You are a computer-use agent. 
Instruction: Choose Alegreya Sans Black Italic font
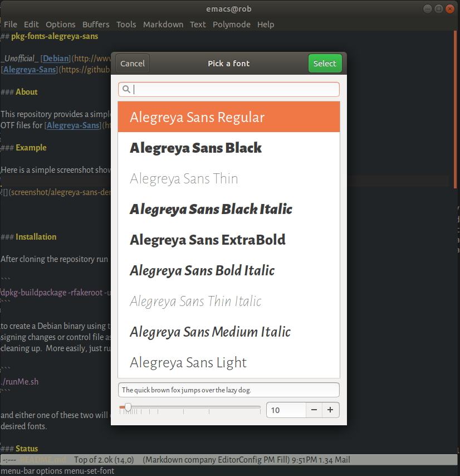tap(229, 209)
